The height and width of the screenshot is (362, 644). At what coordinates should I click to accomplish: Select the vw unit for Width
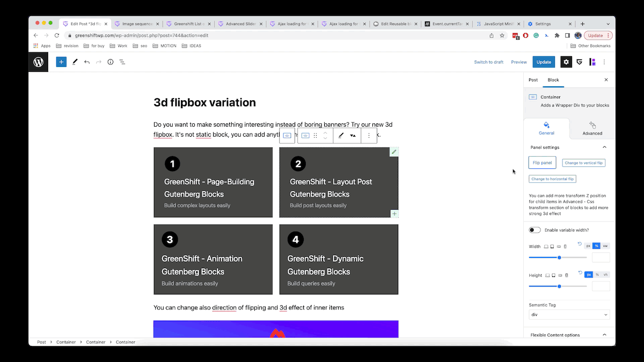[605, 246]
